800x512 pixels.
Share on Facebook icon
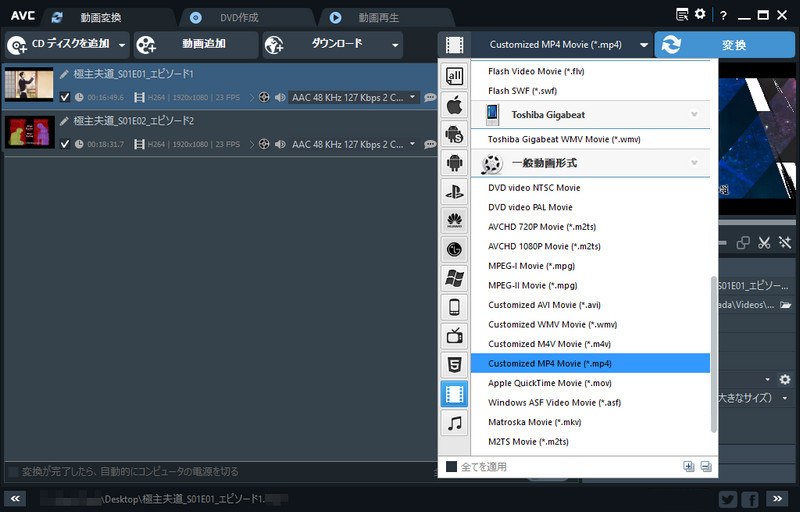click(x=749, y=499)
